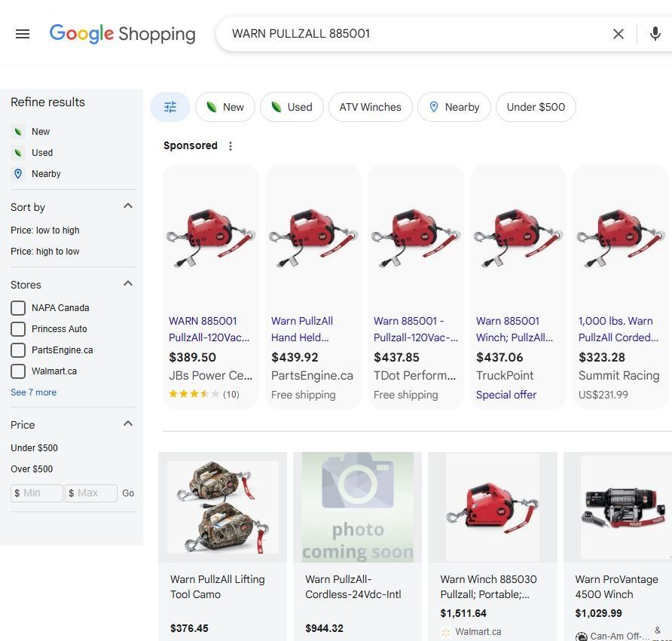Viewport: 672px width, 641px height.
Task: Click the leaf icon beside sidebar New
Action: coord(18,132)
